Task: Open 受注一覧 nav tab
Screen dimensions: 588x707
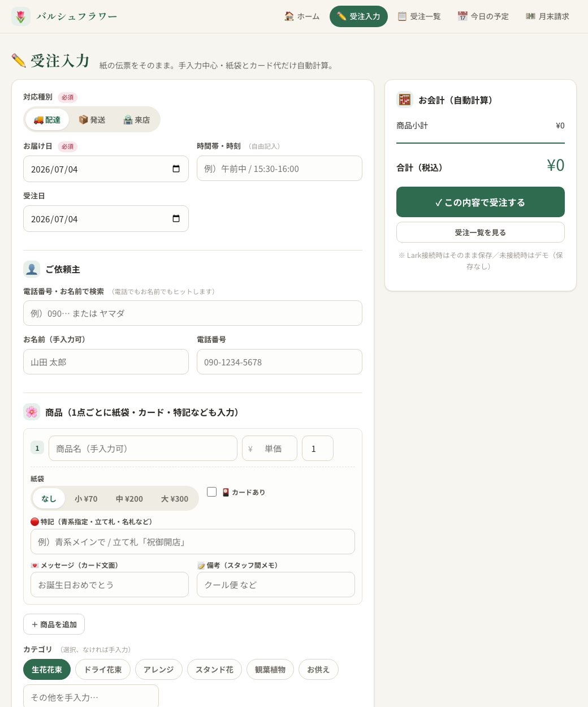Action: click(419, 16)
